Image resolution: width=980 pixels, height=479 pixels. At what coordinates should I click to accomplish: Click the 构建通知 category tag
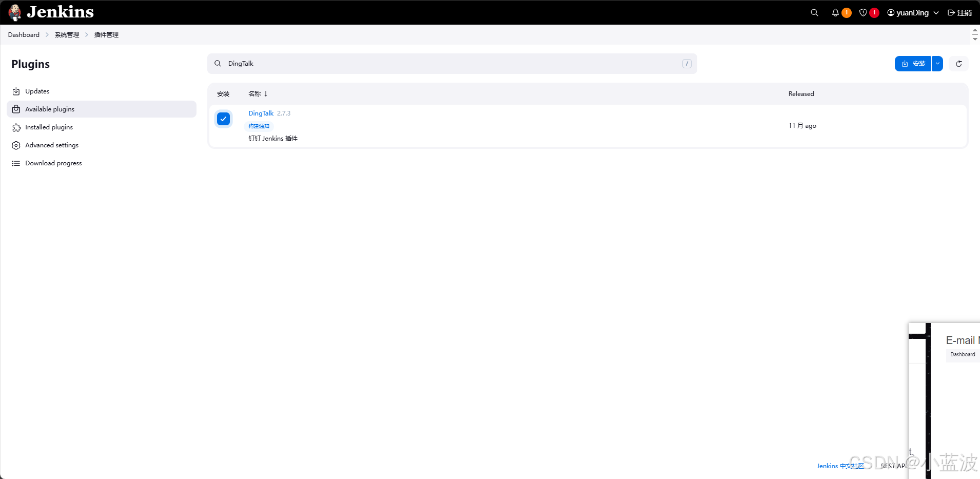click(x=259, y=126)
